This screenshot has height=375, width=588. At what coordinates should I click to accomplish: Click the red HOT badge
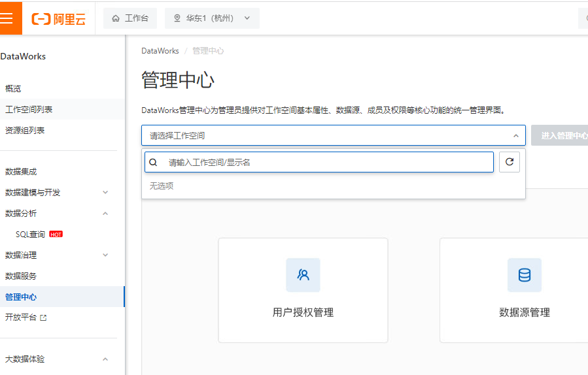(56, 235)
